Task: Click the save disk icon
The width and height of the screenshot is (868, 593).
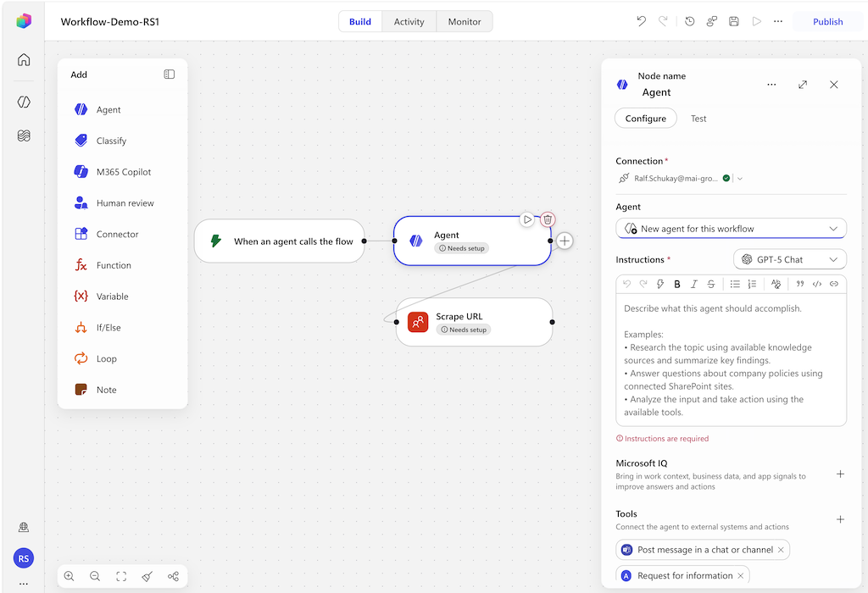Action: 733,21
